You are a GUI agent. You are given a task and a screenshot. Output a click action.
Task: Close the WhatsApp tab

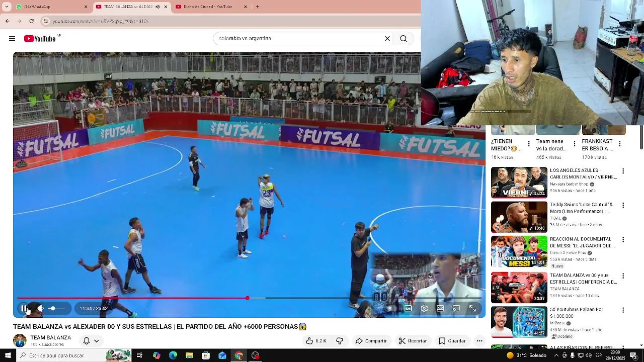[x=86, y=7]
